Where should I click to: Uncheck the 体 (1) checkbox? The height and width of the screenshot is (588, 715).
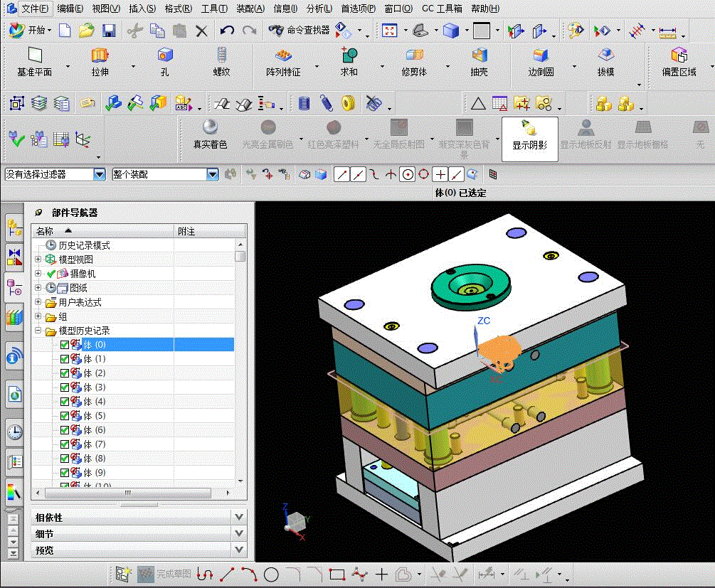[x=65, y=359]
